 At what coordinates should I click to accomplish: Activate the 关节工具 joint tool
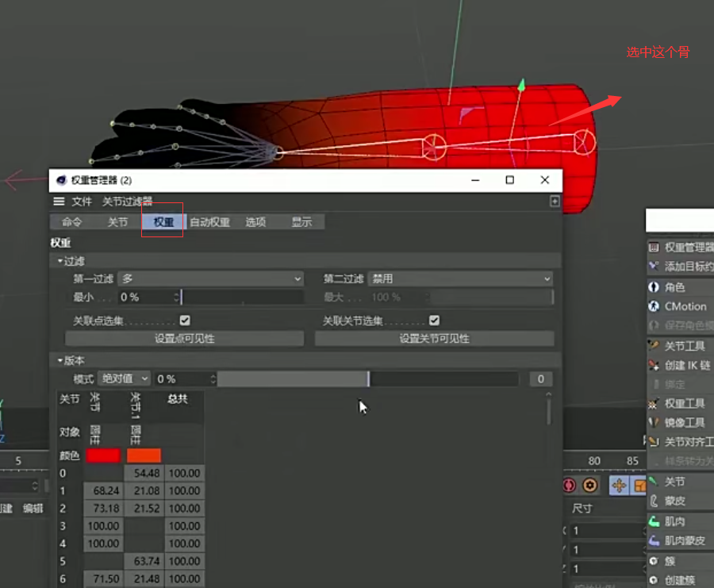point(681,346)
